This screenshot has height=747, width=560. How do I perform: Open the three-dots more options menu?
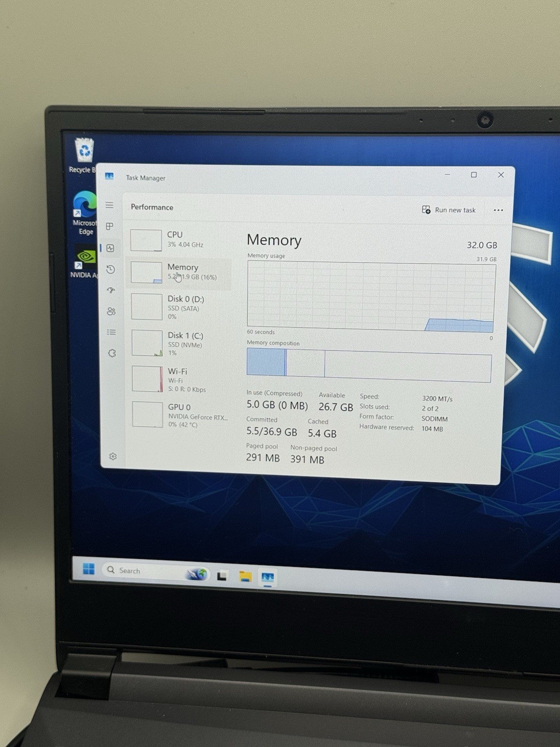pos(498,210)
